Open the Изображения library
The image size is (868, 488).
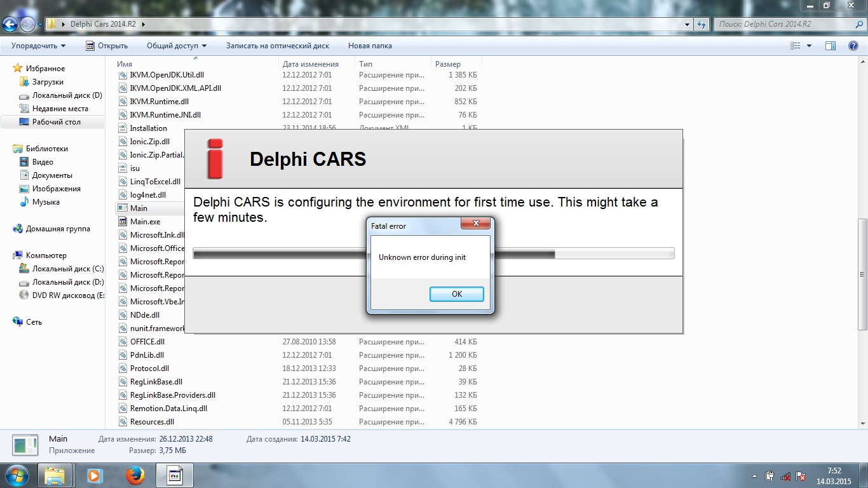(x=57, y=189)
